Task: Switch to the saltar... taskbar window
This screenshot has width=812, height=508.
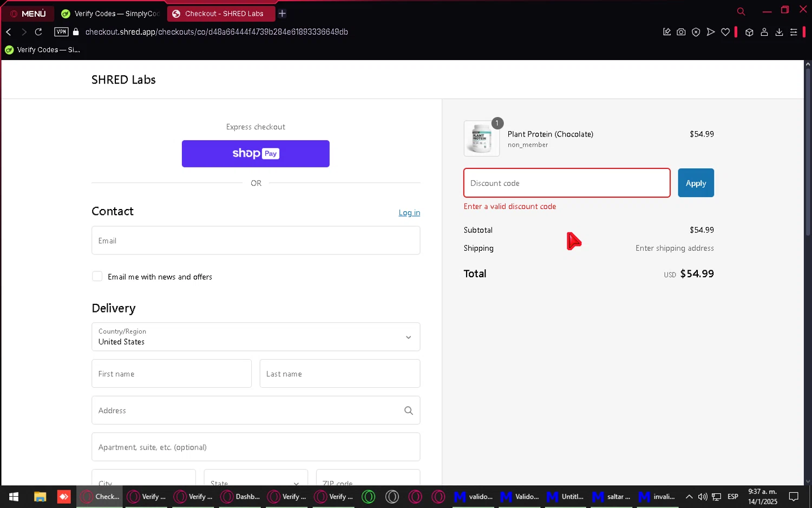Action: coord(611,497)
